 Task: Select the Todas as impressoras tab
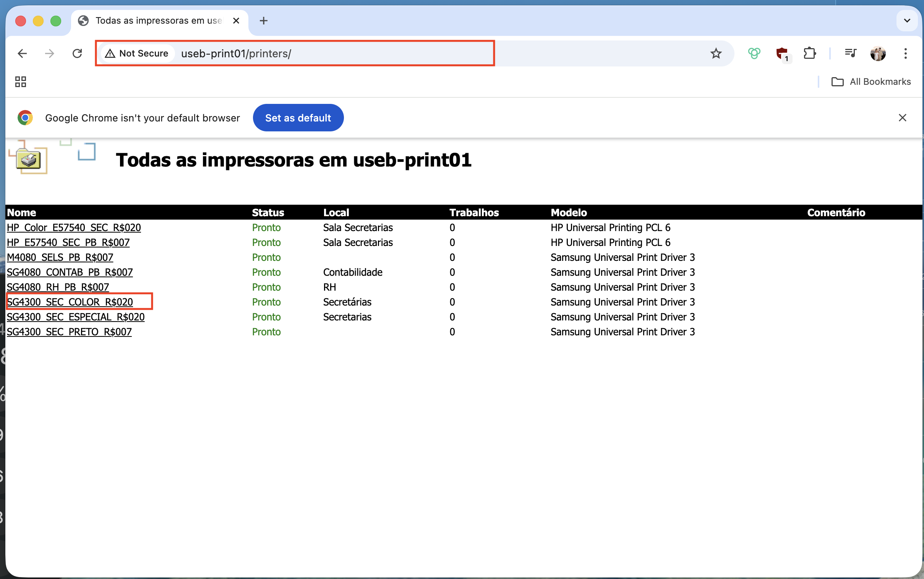[158, 21]
